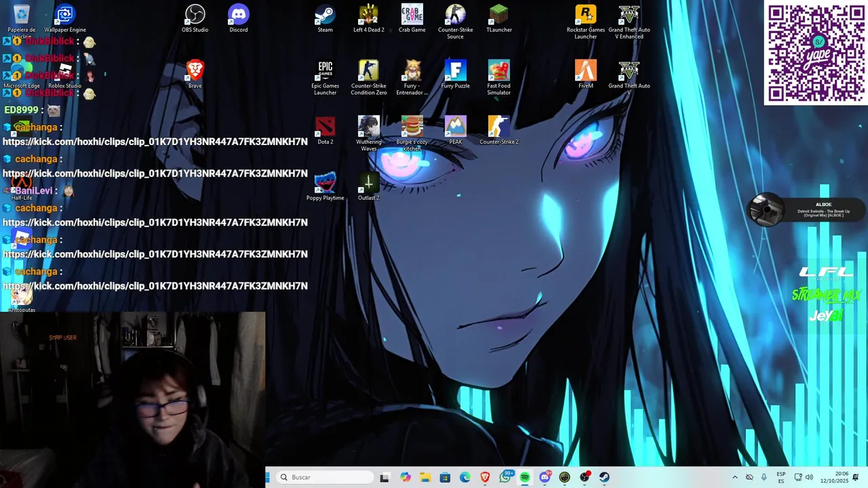Open the PEAK game shortcut

pyautogui.click(x=456, y=131)
